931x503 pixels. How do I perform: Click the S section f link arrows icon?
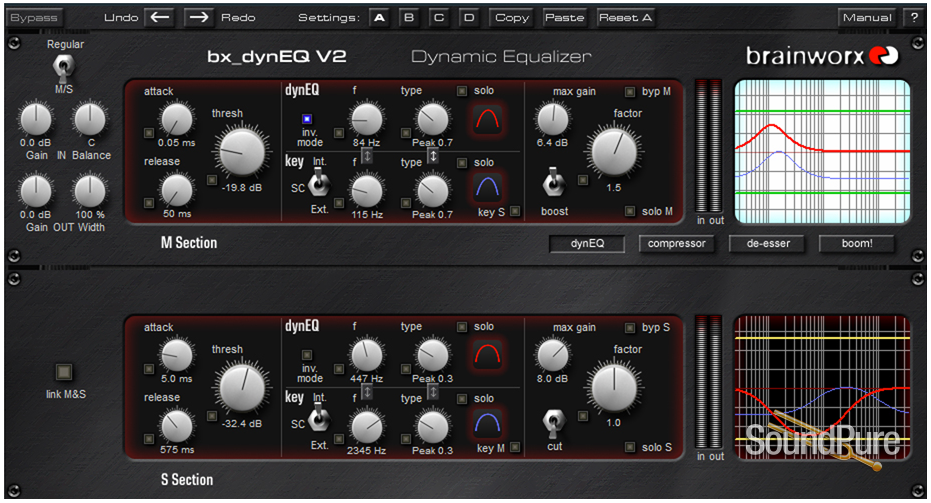[x=368, y=392]
